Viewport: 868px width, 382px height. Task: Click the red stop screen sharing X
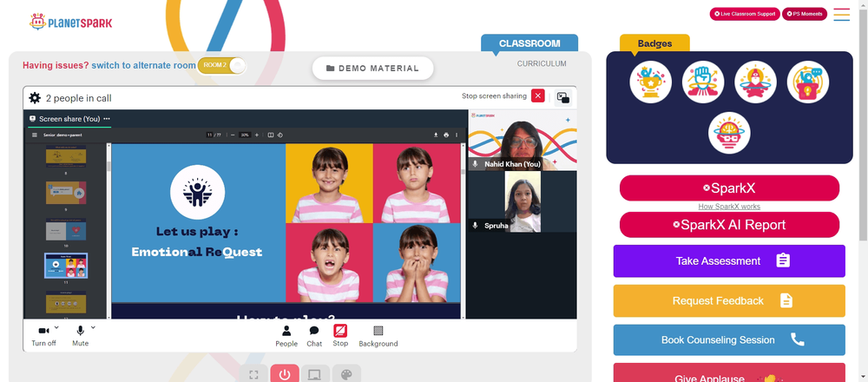pyautogui.click(x=537, y=95)
